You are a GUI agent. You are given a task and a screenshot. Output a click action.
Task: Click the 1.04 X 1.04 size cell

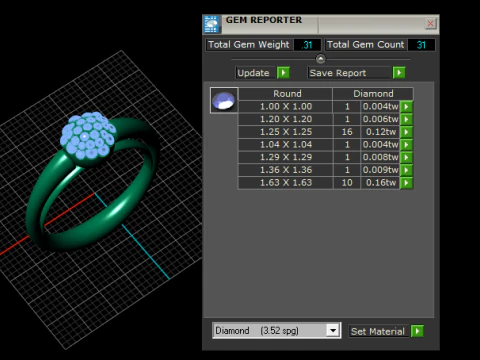pyautogui.click(x=286, y=145)
